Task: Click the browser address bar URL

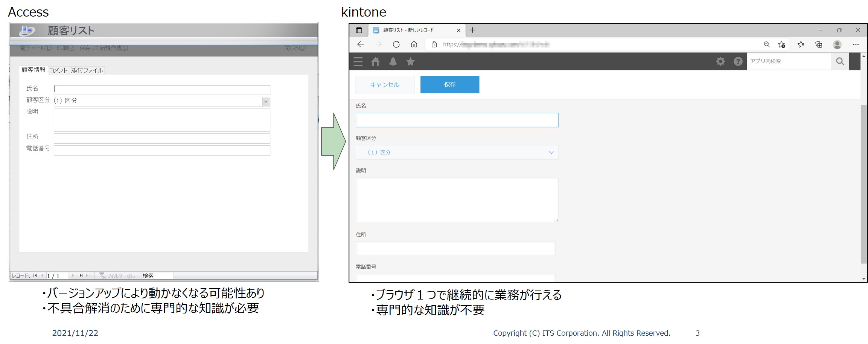Action: (x=496, y=44)
